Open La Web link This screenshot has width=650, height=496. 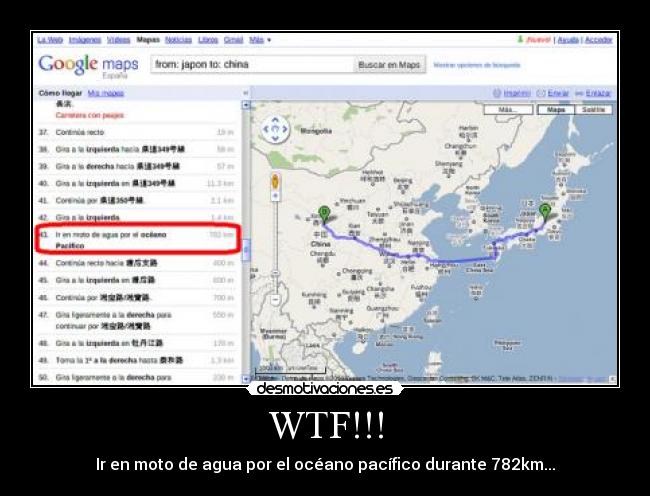[x=50, y=40]
